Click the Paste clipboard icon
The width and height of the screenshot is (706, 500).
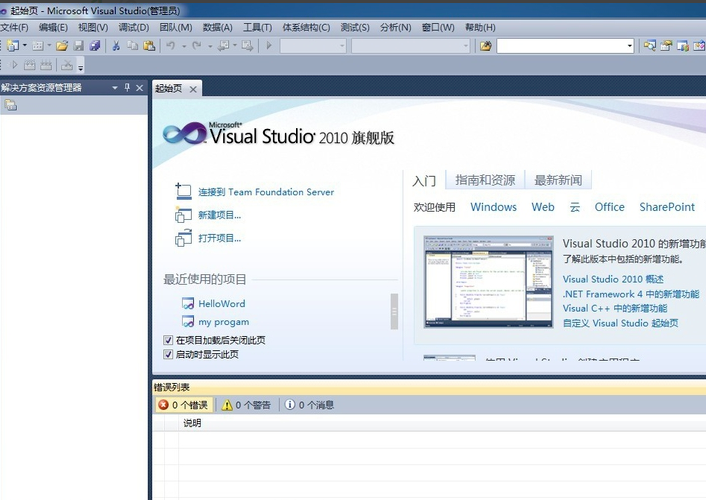coord(149,46)
